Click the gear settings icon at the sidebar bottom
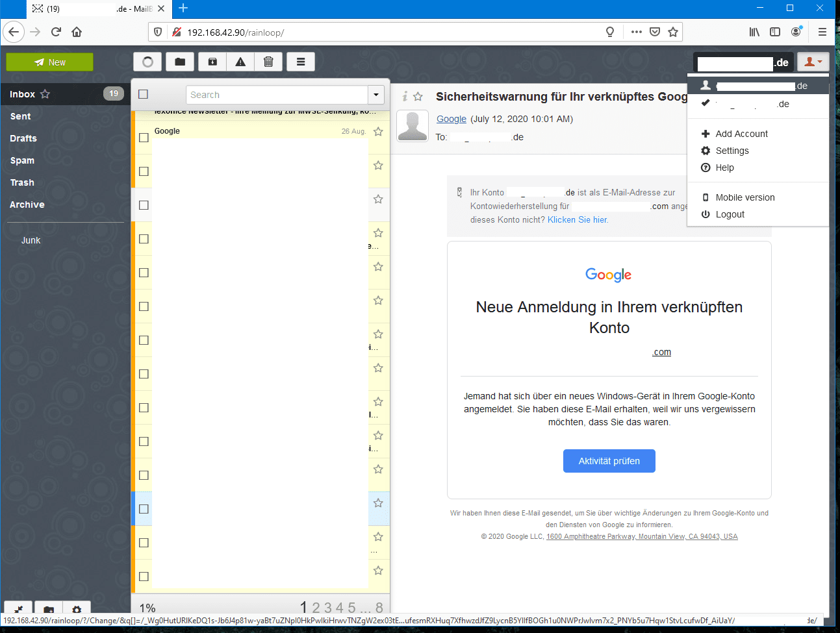Image resolution: width=840 pixels, height=633 pixels. (77, 609)
